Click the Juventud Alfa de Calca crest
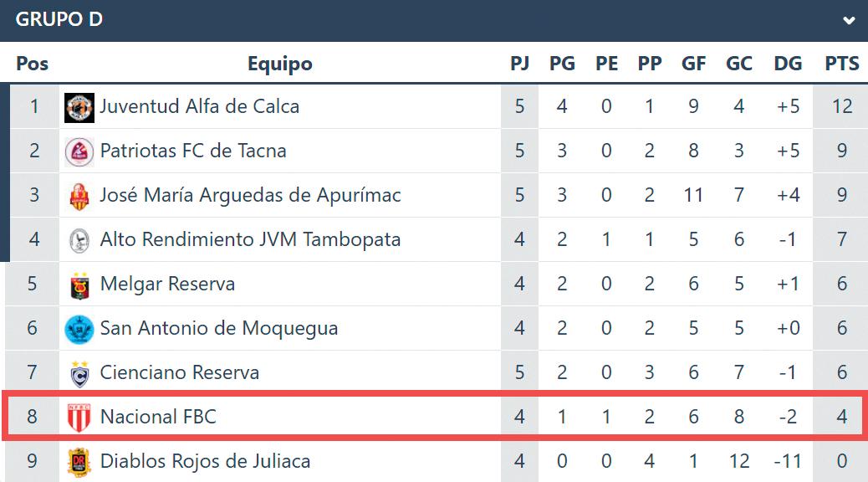This screenshot has width=868, height=482. (79, 107)
